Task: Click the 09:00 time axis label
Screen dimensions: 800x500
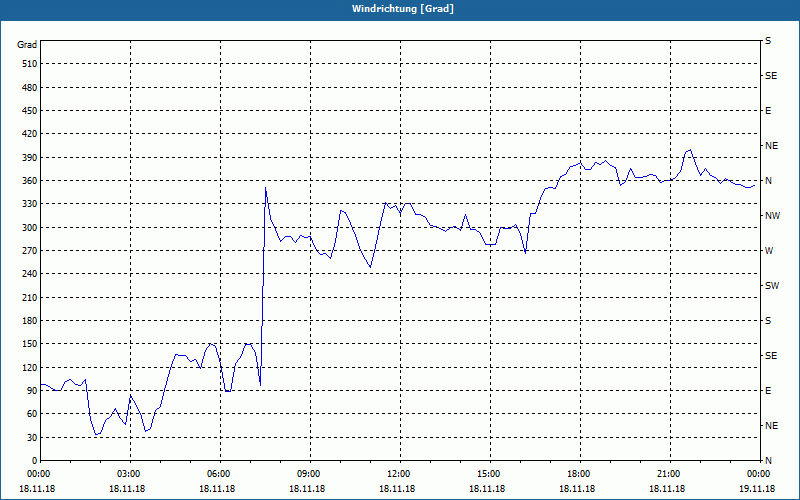Action: point(308,474)
